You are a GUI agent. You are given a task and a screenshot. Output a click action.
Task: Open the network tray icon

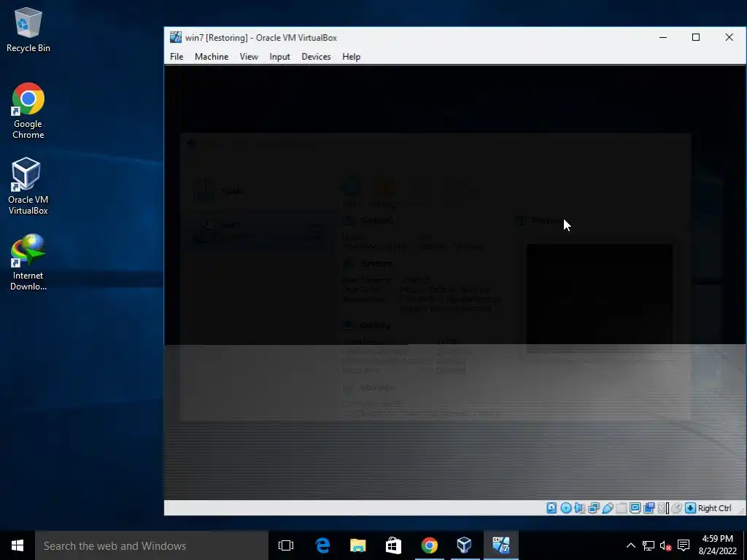[649, 545]
